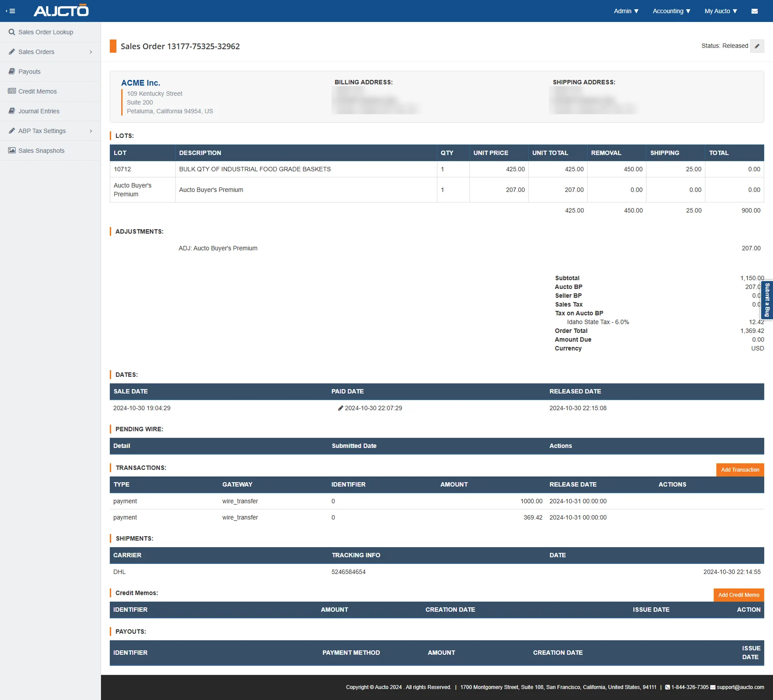Click the Status: Released label
Viewport: 773px width, 700px height.
(725, 46)
